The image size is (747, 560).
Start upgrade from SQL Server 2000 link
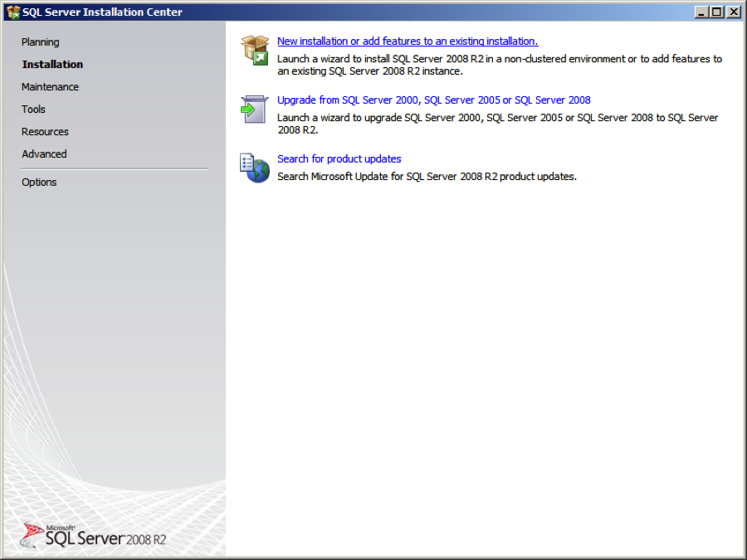pos(434,100)
